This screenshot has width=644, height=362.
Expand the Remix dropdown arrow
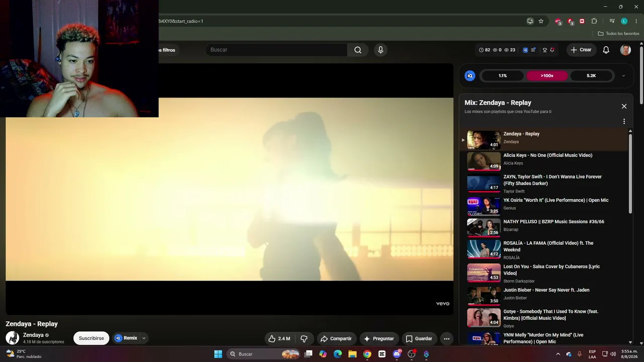(143, 338)
